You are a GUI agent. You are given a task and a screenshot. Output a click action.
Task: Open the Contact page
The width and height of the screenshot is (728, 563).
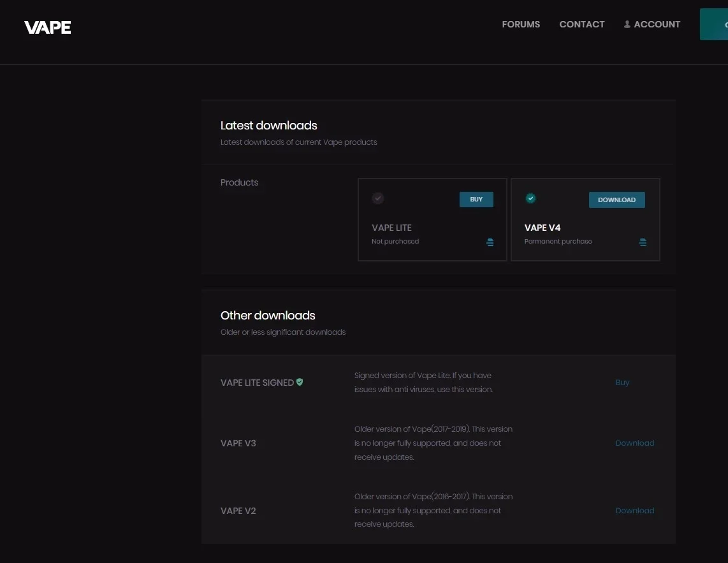click(582, 24)
